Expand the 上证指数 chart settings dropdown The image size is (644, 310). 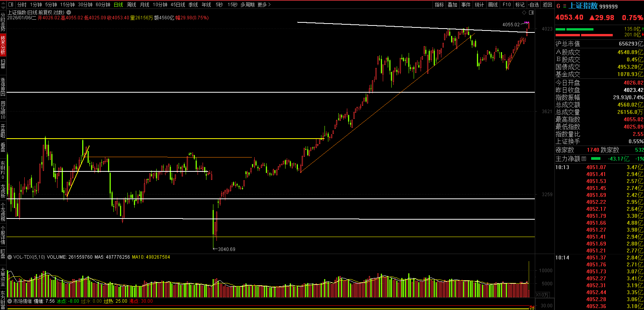(69, 12)
